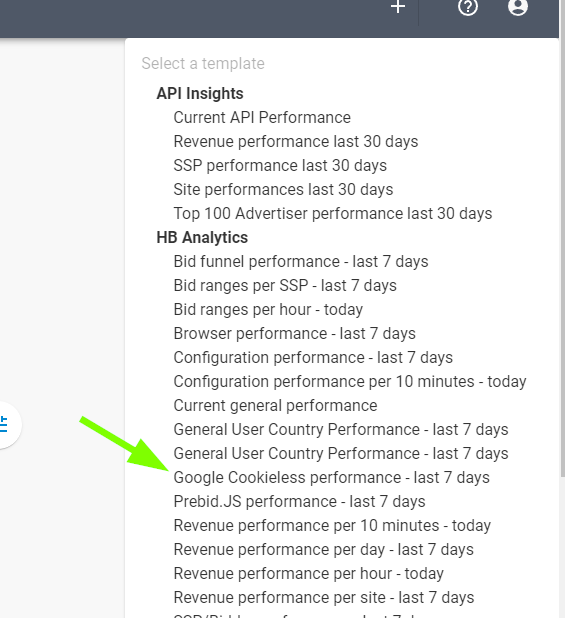Choose Bid ranges per hour - today
565x618 pixels.
click(268, 310)
